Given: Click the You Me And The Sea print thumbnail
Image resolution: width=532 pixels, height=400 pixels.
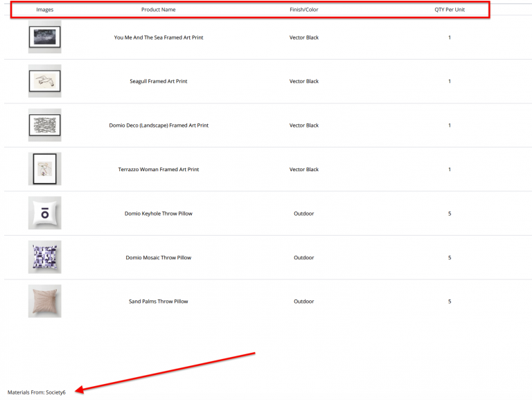Looking at the screenshot, I should point(44,37).
